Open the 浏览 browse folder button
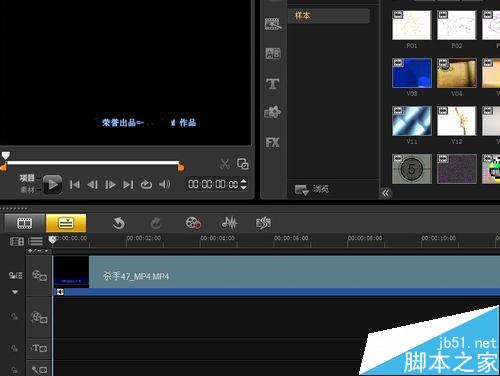 [312, 190]
